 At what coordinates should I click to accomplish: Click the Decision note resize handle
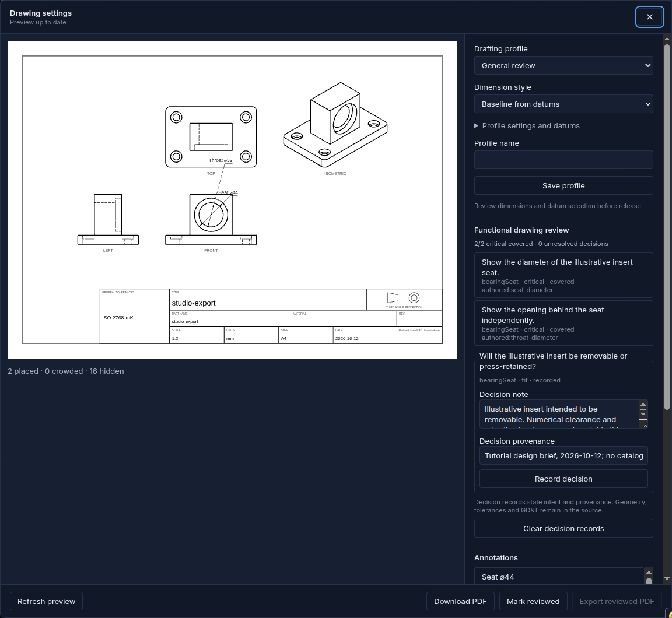(643, 424)
